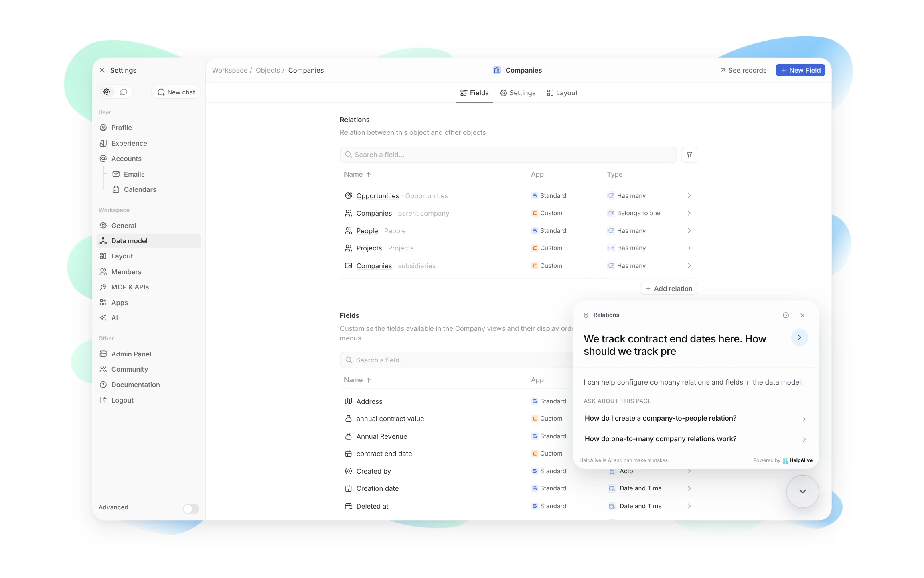Open the relations filter icon
The height and width of the screenshot is (578, 924).
pos(689,155)
